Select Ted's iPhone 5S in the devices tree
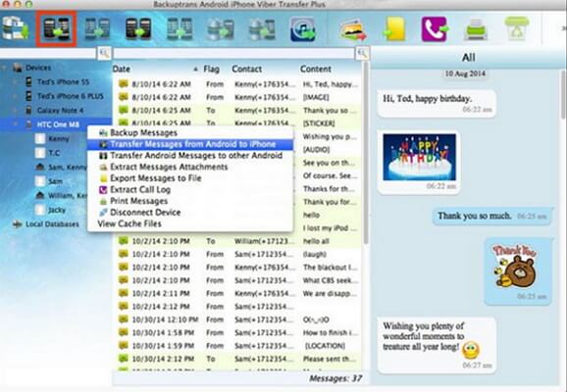The height and width of the screenshot is (392, 567). point(63,82)
